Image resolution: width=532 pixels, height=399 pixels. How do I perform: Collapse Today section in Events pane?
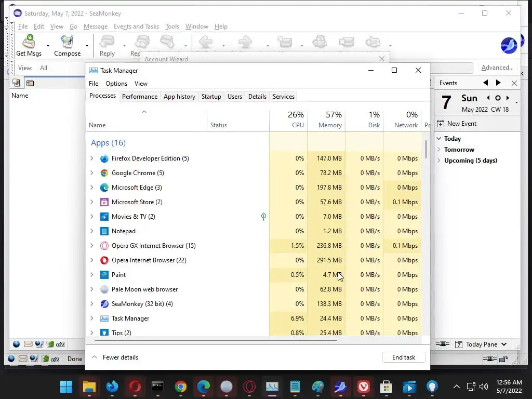click(439, 139)
